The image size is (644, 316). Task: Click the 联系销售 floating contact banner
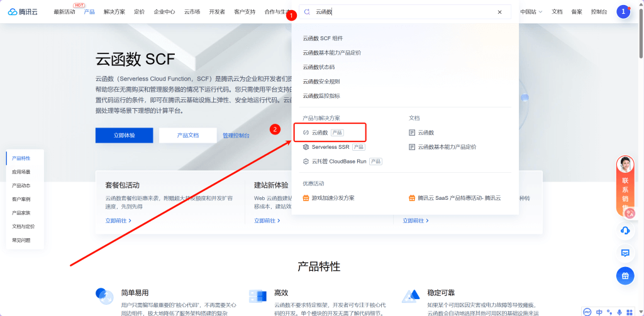(625, 186)
